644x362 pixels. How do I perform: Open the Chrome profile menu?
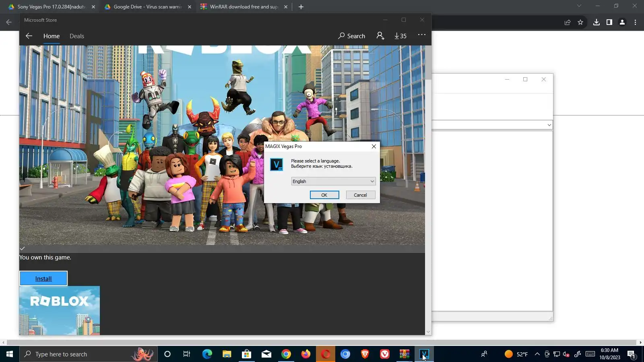click(622, 23)
